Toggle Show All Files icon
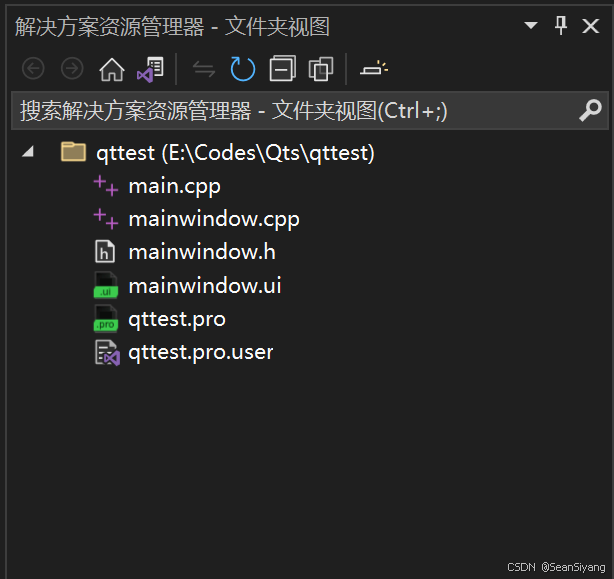 [x=321, y=69]
